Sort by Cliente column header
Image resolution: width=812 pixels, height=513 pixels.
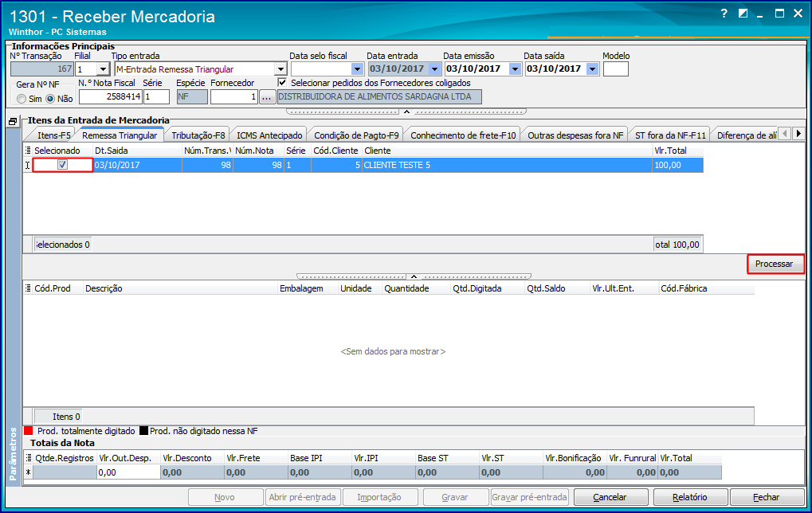pos(508,151)
